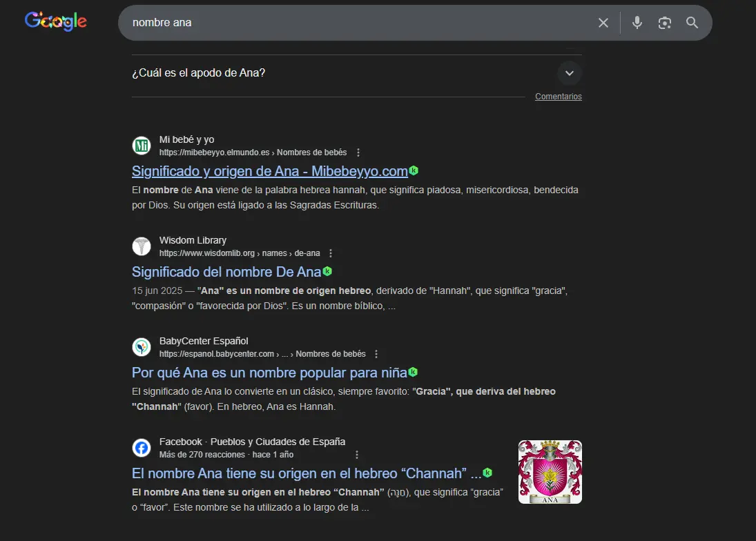Open Comentarios under the questions section
Image resolution: width=756 pixels, height=541 pixels.
[558, 96]
